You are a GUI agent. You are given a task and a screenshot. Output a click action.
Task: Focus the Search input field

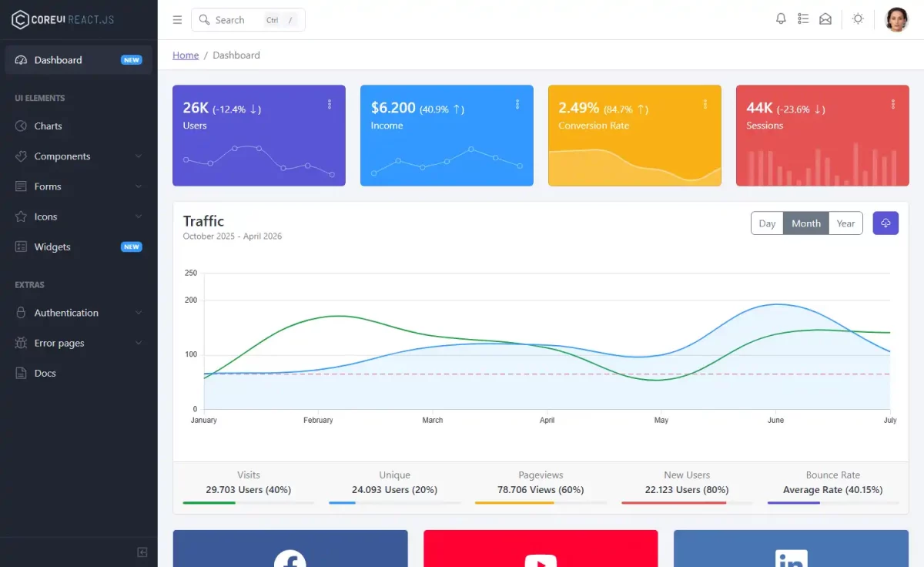[x=248, y=20]
